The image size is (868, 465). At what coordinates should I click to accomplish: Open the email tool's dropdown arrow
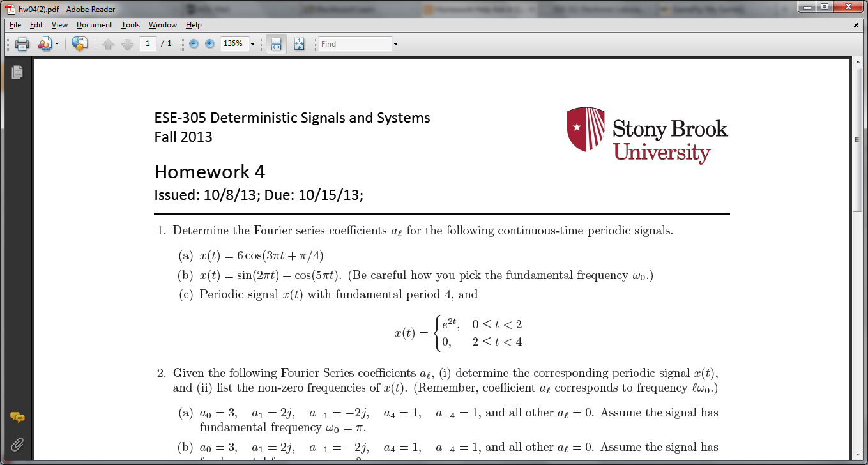click(56, 44)
